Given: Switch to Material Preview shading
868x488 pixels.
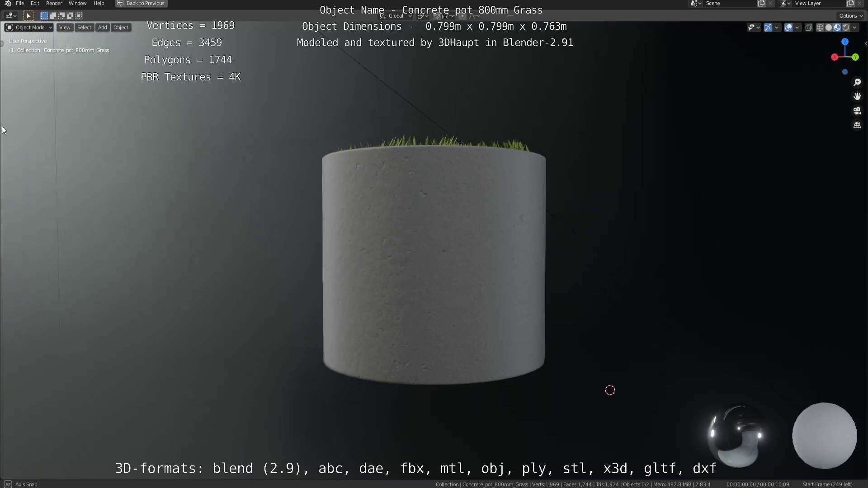Looking at the screenshot, I should coord(837,28).
